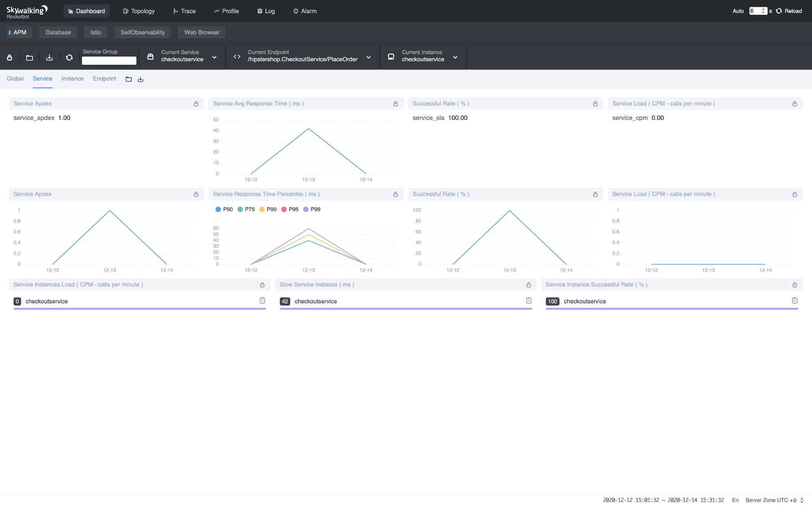The height and width of the screenshot is (507, 812).
Task: Click the Service Group input field
Action: click(x=109, y=60)
